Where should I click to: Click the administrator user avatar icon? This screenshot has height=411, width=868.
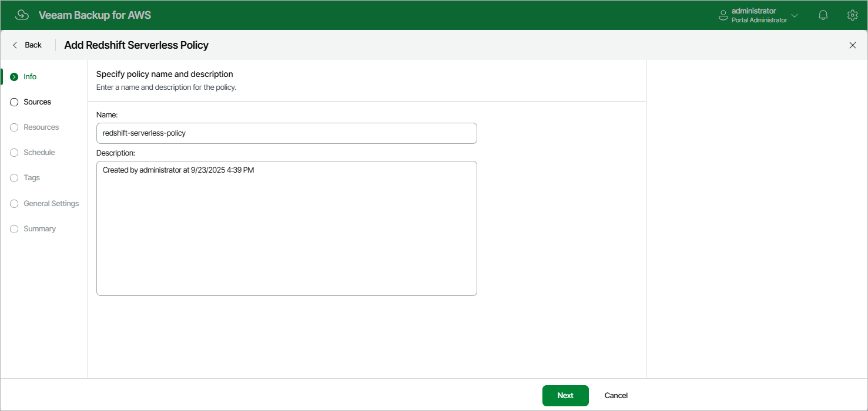pos(723,15)
